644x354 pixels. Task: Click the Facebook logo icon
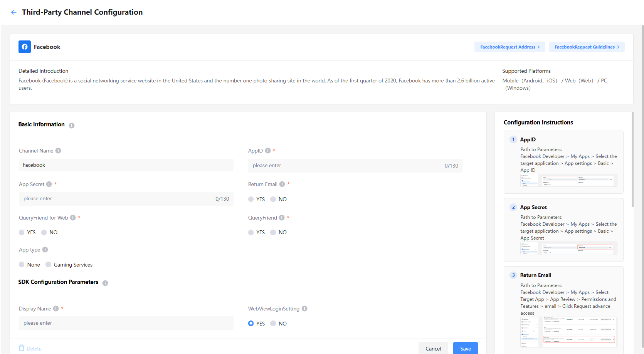point(25,47)
